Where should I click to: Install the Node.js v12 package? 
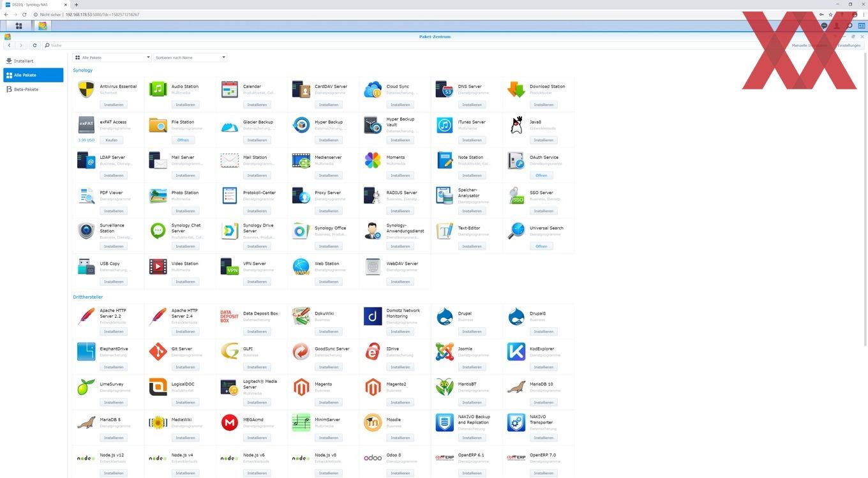click(x=114, y=473)
